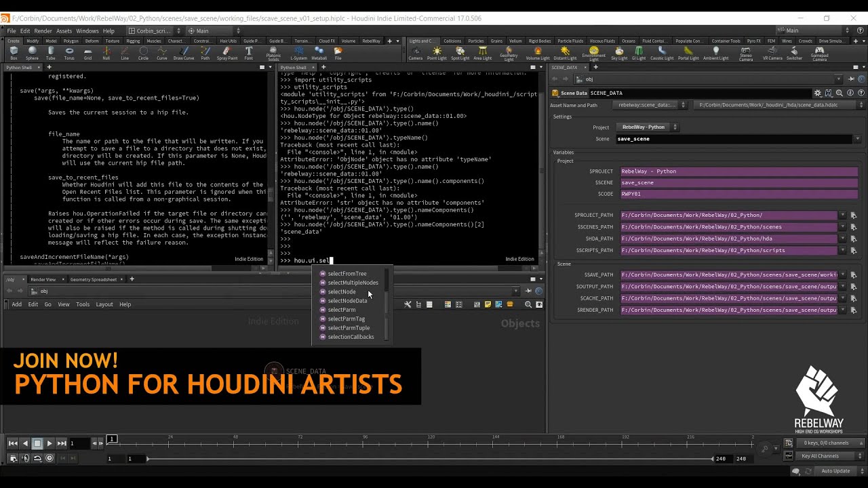This screenshot has height=488, width=868.
Task: Open the Corbin_scri desktop dropdown
Action: 155,30
